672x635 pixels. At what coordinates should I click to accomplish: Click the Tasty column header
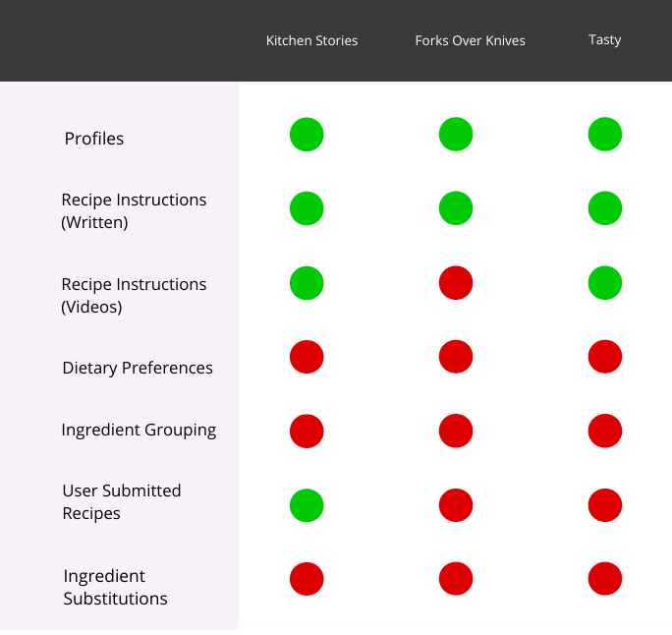click(x=605, y=40)
